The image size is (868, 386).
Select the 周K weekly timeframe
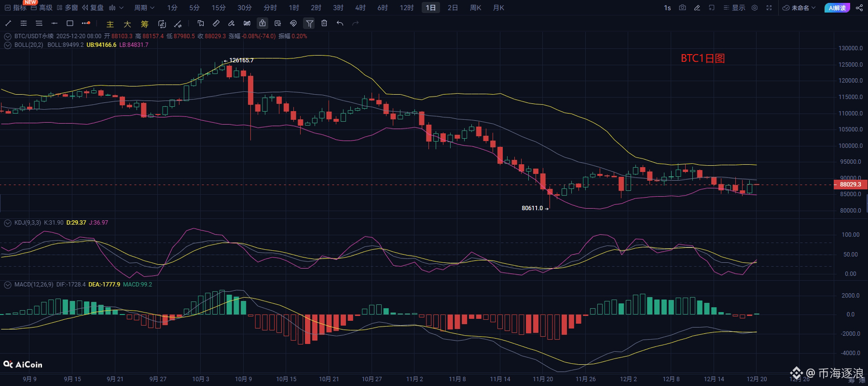(x=476, y=8)
